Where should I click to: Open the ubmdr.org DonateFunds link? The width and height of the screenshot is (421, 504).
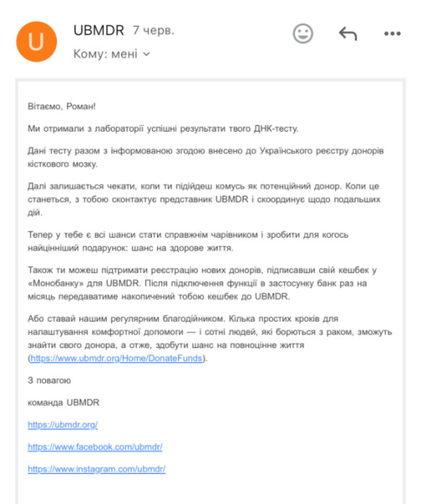click(x=117, y=358)
